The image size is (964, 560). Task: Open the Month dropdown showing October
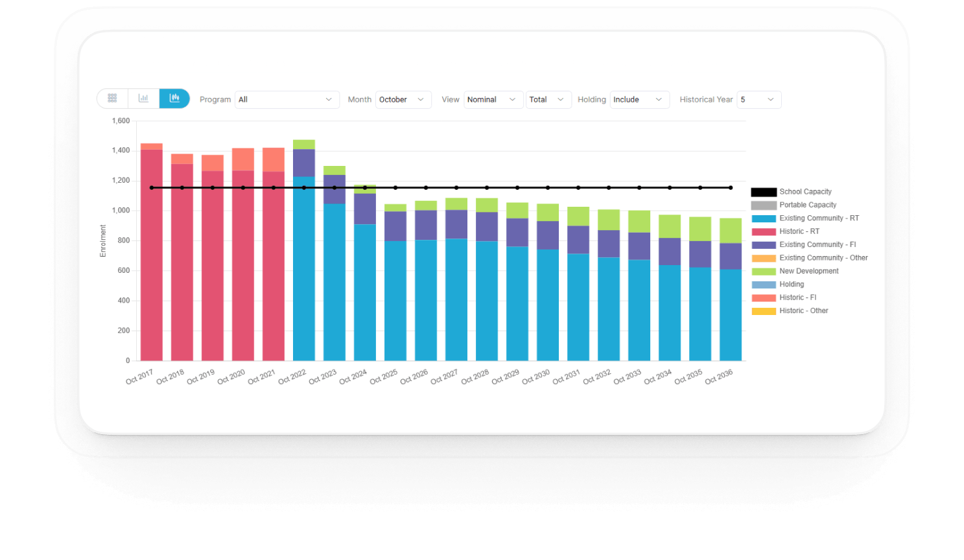click(403, 100)
